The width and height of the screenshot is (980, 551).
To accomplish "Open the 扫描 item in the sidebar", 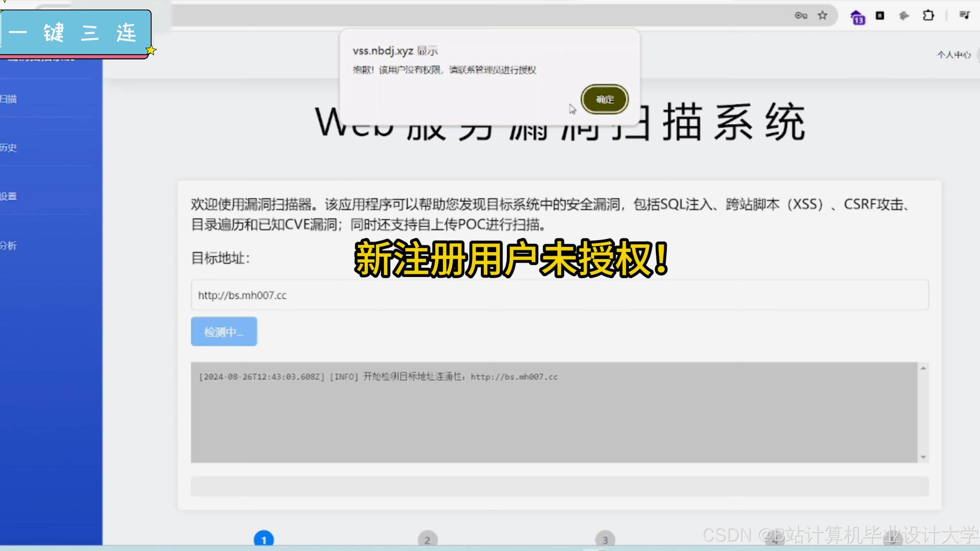I will coord(8,99).
